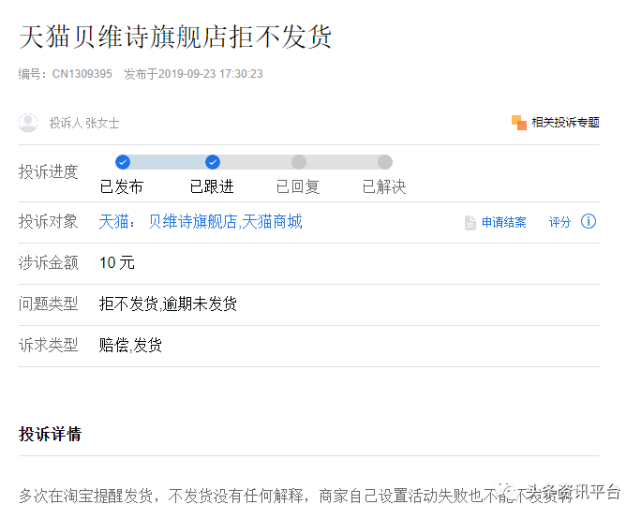
Task: Click the gray 已解决 step circle
Action: (x=384, y=162)
